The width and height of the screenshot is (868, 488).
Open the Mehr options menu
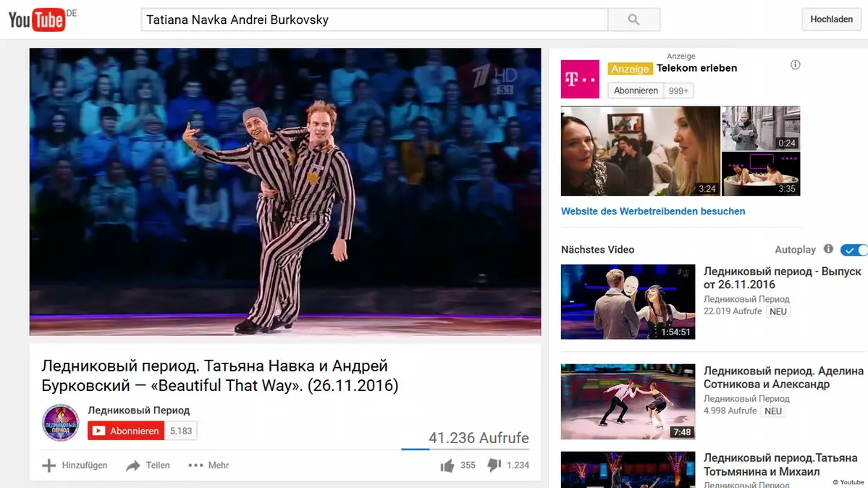click(x=208, y=466)
